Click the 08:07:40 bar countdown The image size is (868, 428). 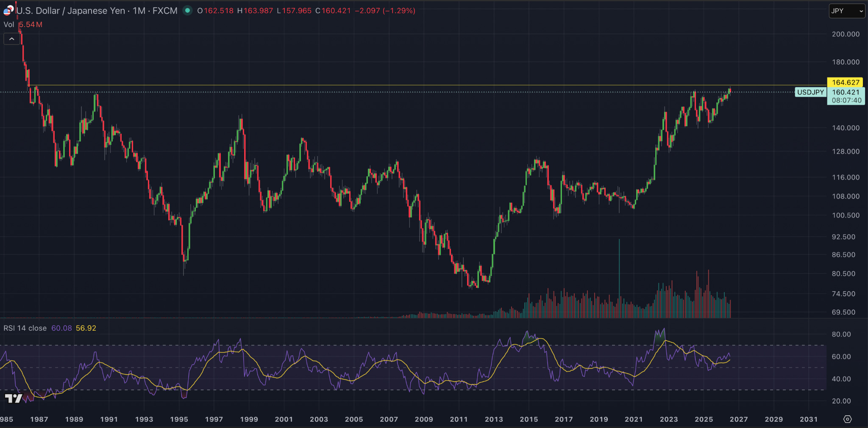point(846,100)
